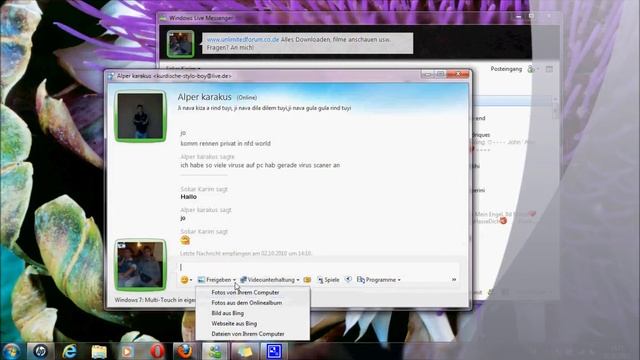The width and height of the screenshot is (640, 360).
Task: Click the Alper karakus contact name
Action: pos(204,97)
